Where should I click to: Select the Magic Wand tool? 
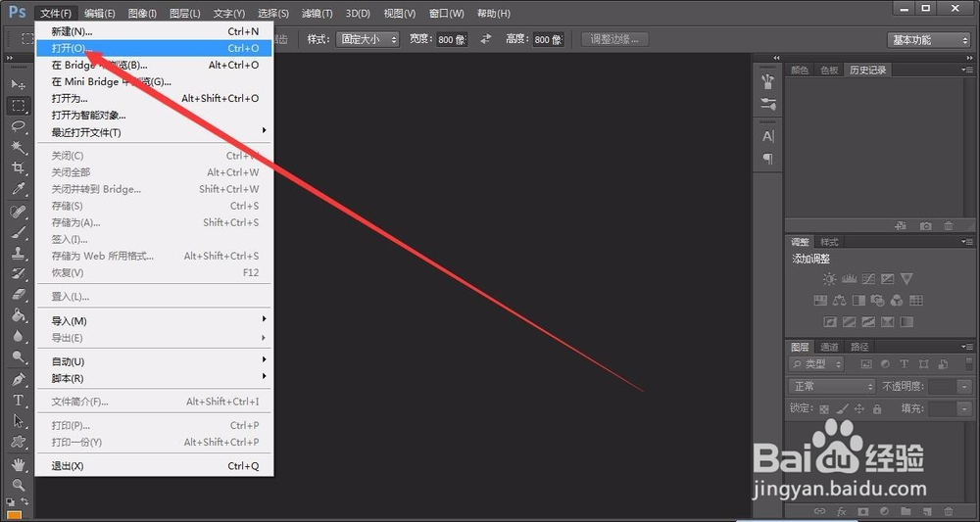point(18,147)
